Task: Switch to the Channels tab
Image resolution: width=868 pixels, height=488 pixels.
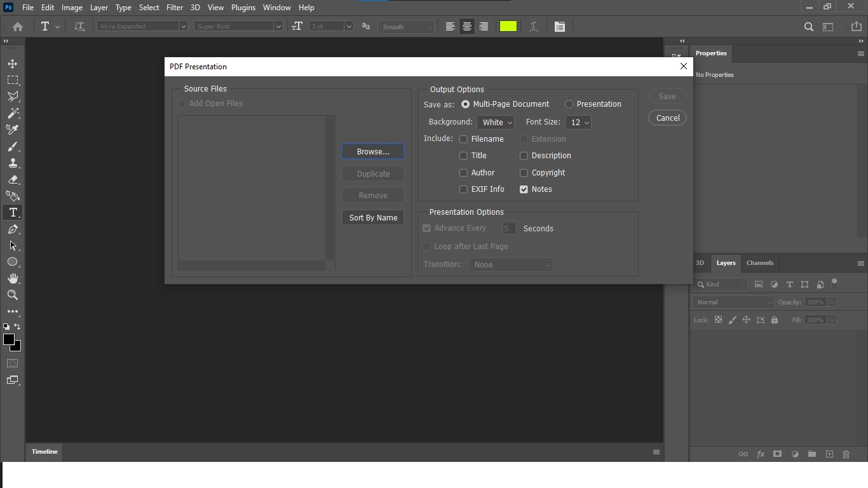Action: point(760,263)
